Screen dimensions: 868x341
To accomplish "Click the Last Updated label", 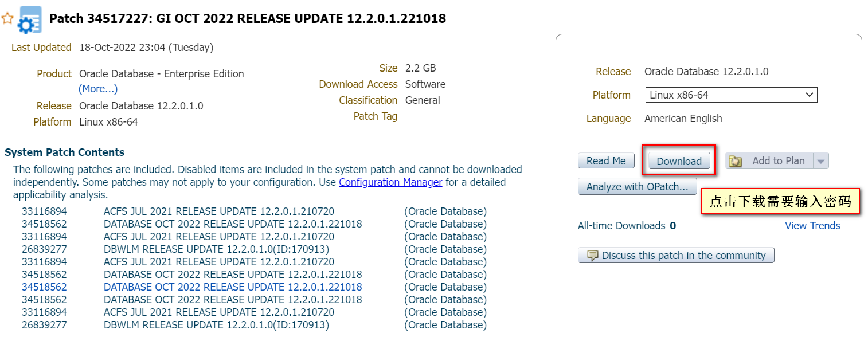I will [41, 48].
